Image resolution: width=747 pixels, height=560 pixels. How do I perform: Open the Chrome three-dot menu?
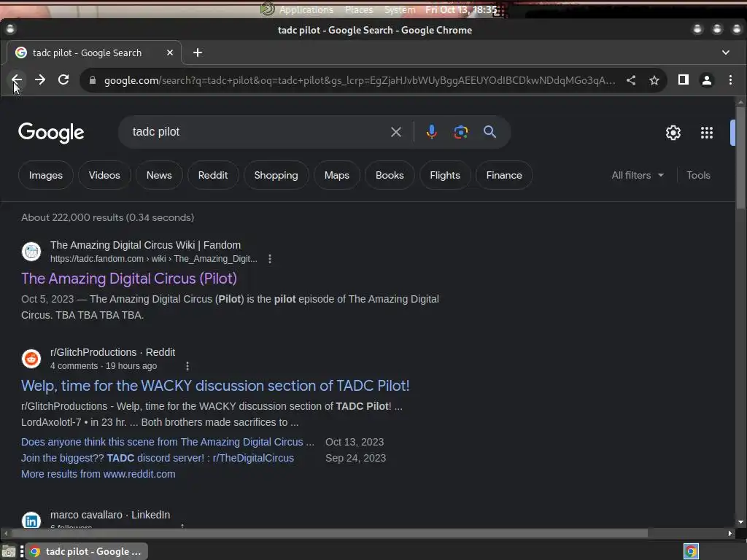pos(730,80)
